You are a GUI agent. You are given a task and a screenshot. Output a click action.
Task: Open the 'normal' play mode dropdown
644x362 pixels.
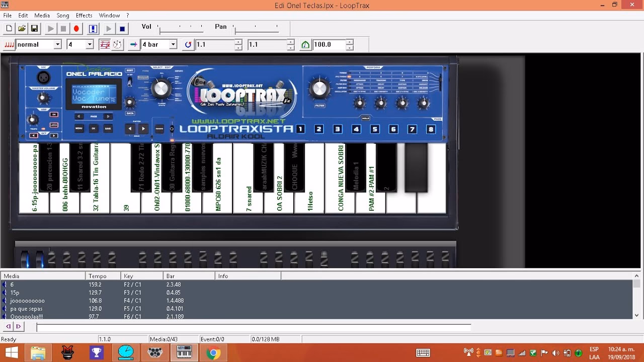click(57, 45)
